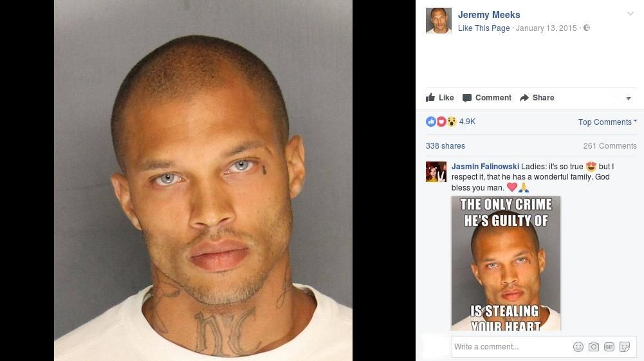Open the page name link in the header

pos(489,15)
